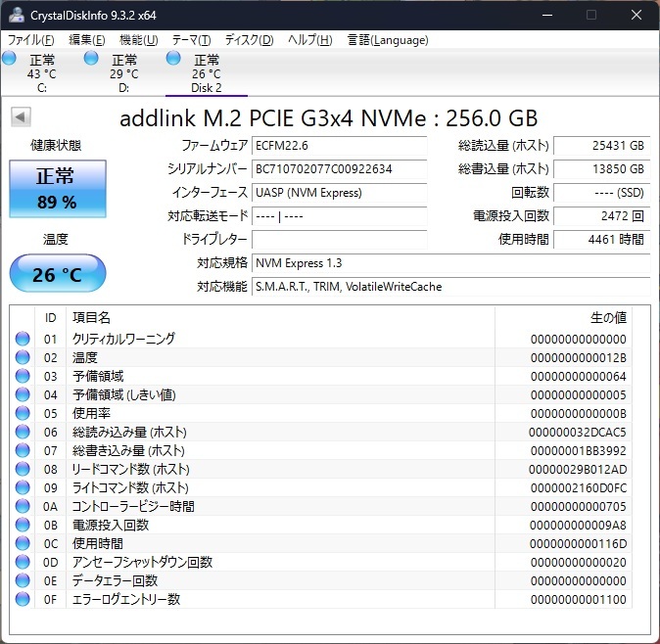Select raw value 00000001BB3992

tap(578, 451)
